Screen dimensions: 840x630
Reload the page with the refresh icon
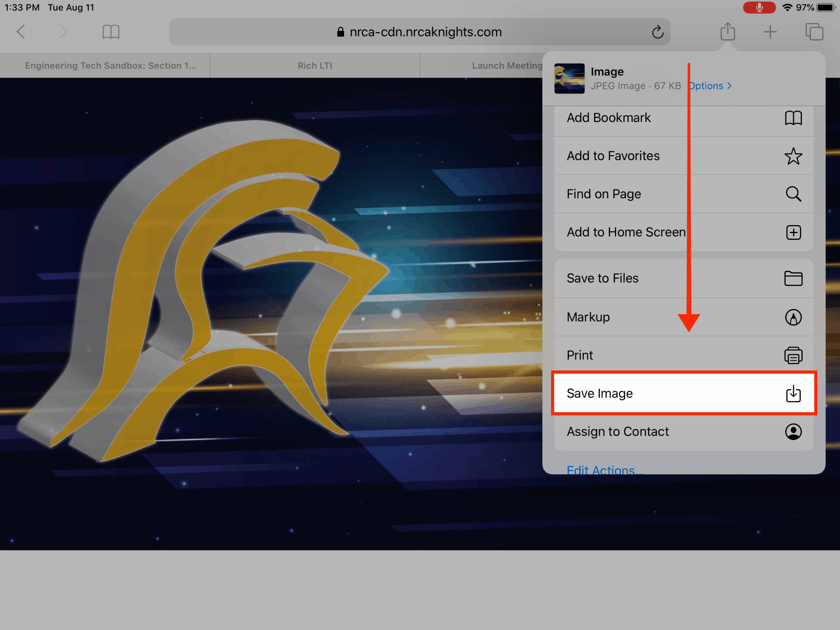[658, 32]
